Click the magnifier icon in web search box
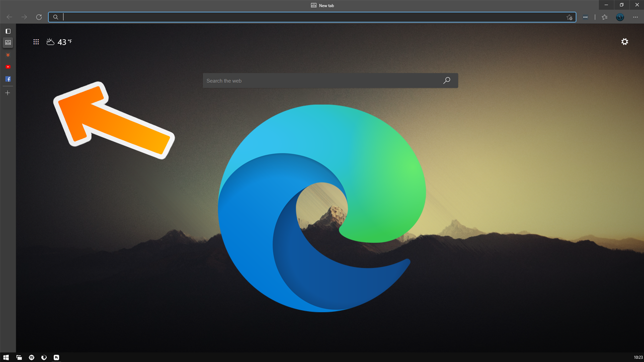This screenshot has height=362, width=644. tap(447, 80)
